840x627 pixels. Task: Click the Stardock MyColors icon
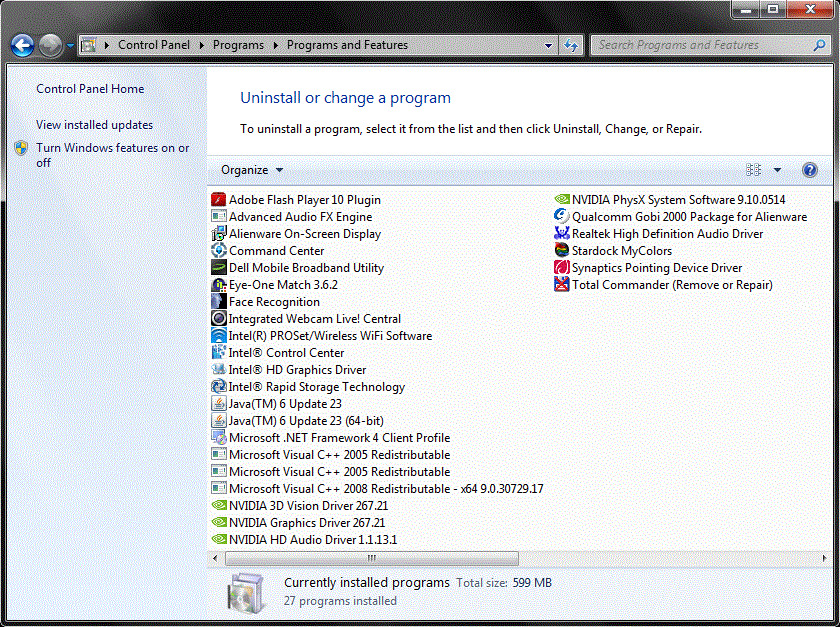561,250
